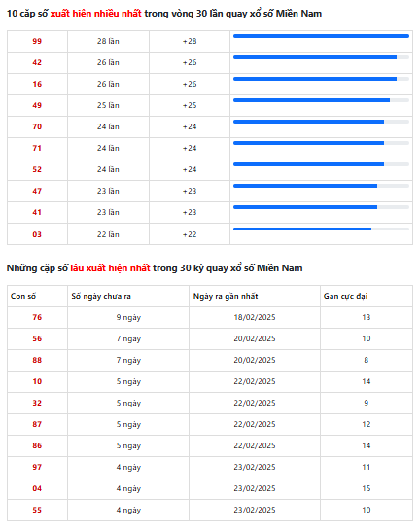Image resolution: width=420 pixels, height=531 pixels.
Task: Select the progress bar for number 99
Action: (321, 36)
